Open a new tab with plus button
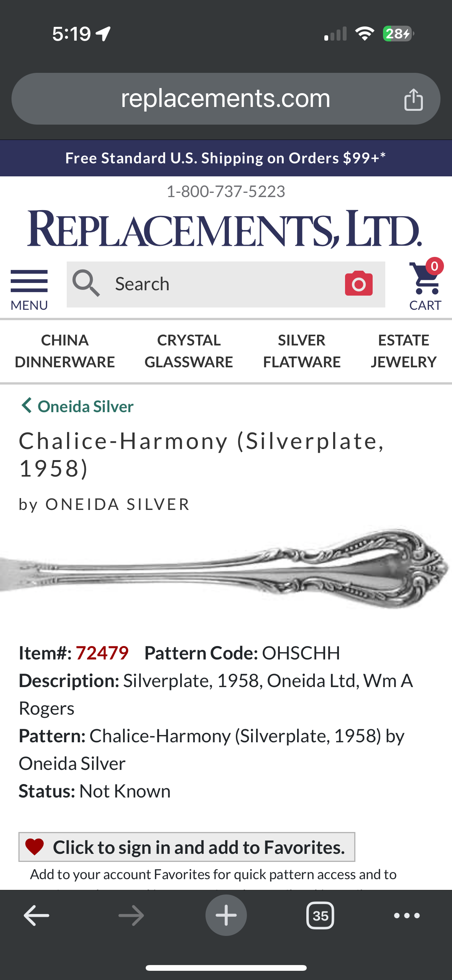Screen dimensions: 452x980 [x=226, y=915]
